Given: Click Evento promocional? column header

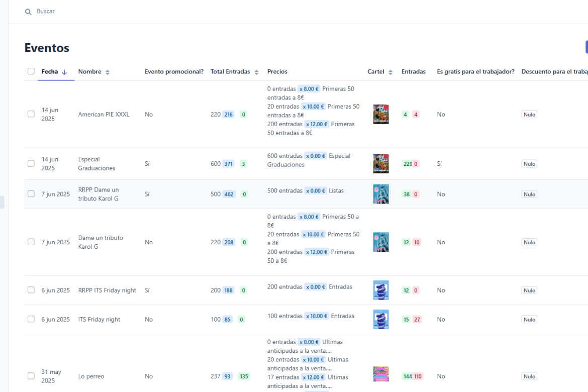Looking at the screenshot, I should click(174, 72).
